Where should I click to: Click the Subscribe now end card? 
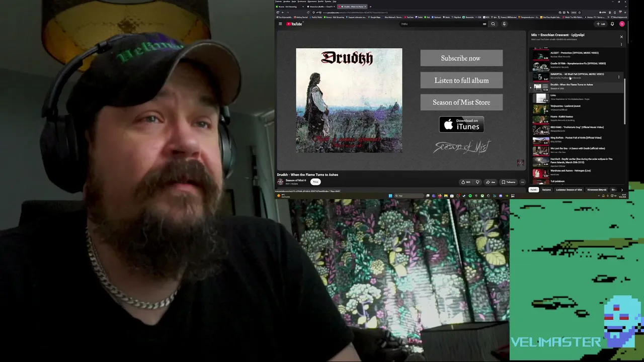point(461,58)
